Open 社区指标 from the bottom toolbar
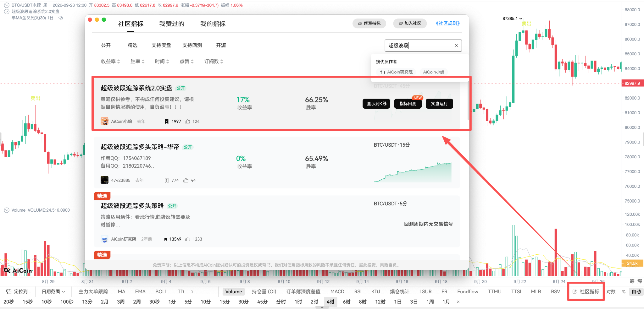 586,292
